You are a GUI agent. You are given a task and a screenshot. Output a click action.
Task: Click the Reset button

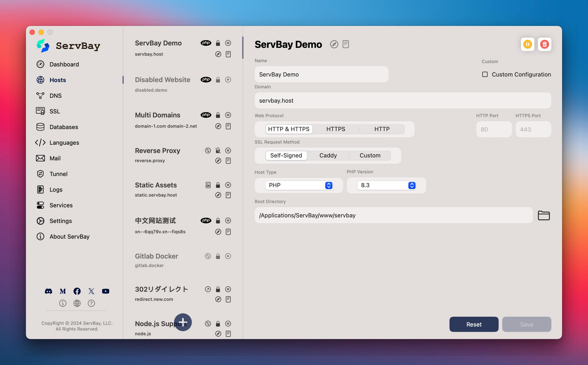click(474, 324)
